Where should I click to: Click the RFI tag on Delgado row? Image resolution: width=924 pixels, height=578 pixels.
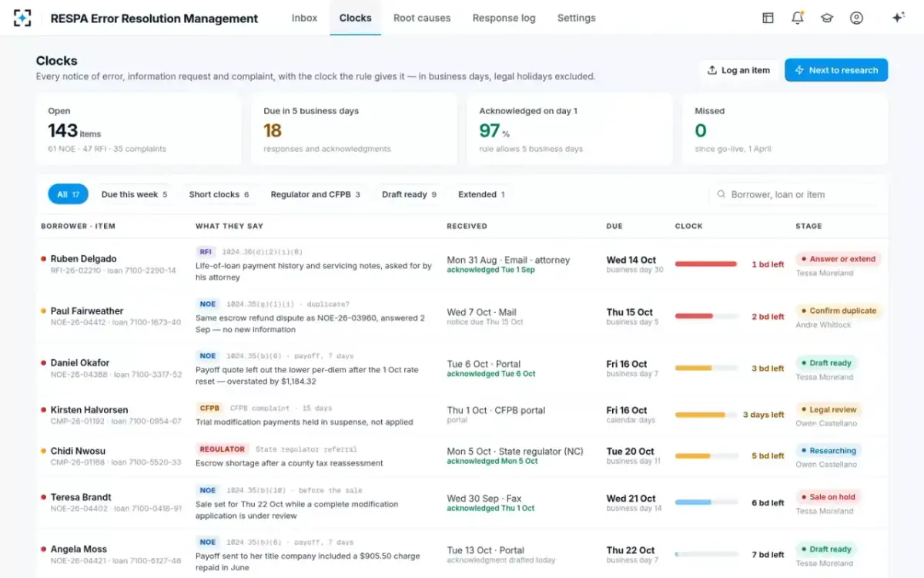point(206,252)
